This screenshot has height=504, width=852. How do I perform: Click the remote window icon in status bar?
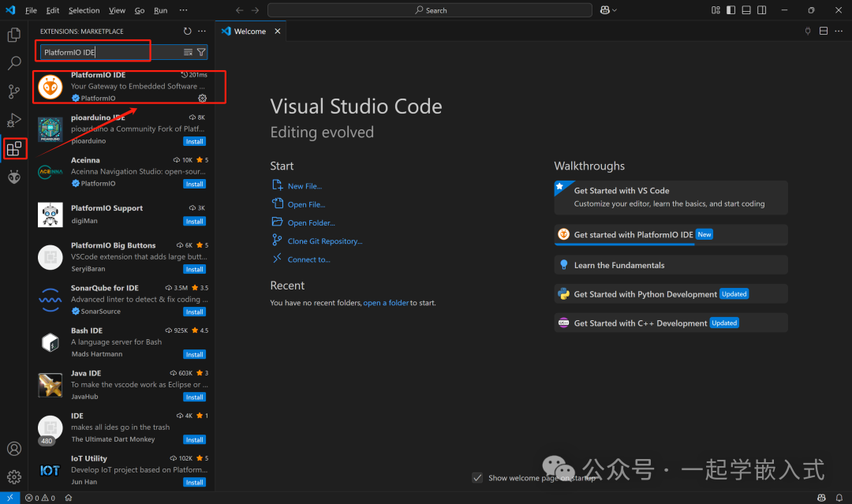[x=8, y=498]
